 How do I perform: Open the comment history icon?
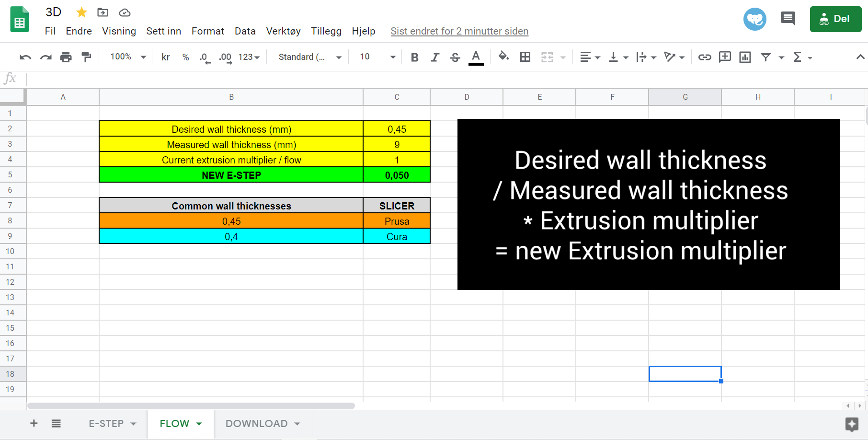click(x=788, y=19)
